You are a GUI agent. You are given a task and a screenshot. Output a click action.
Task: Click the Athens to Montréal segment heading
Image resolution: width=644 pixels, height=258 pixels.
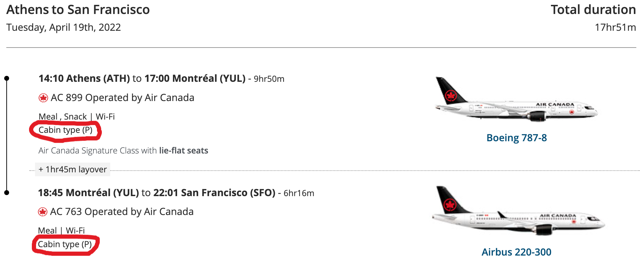[142, 78]
